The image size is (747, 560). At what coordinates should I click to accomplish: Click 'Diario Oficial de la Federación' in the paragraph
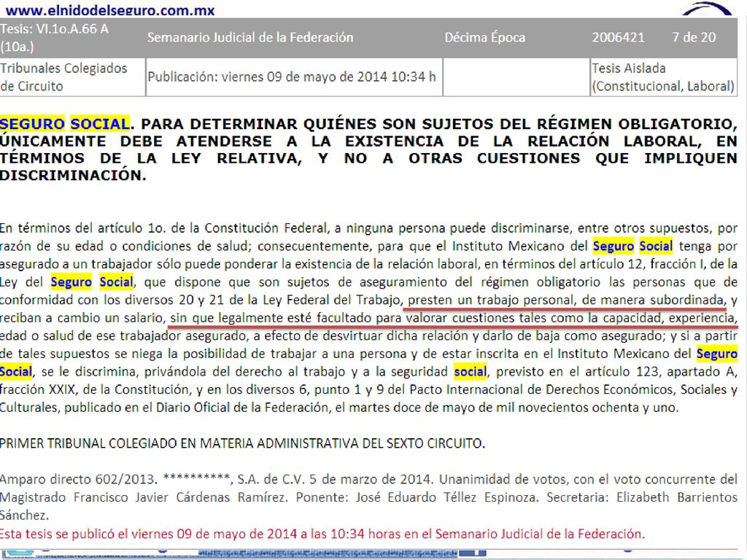point(242,408)
